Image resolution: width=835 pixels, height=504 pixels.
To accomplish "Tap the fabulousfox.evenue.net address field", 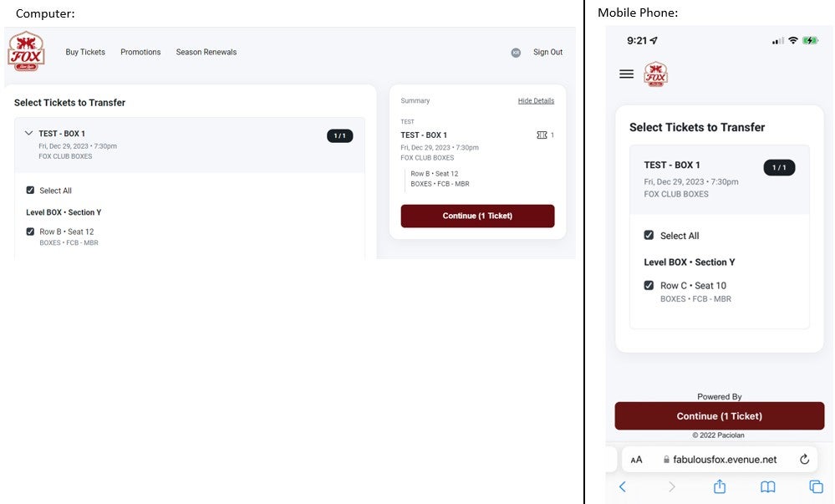I will [724, 459].
